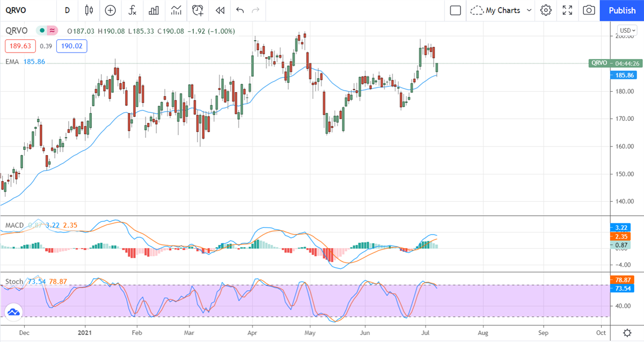644x342 pixels.
Task: Open indicator templates icon
Action: pyautogui.click(x=175, y=10)
